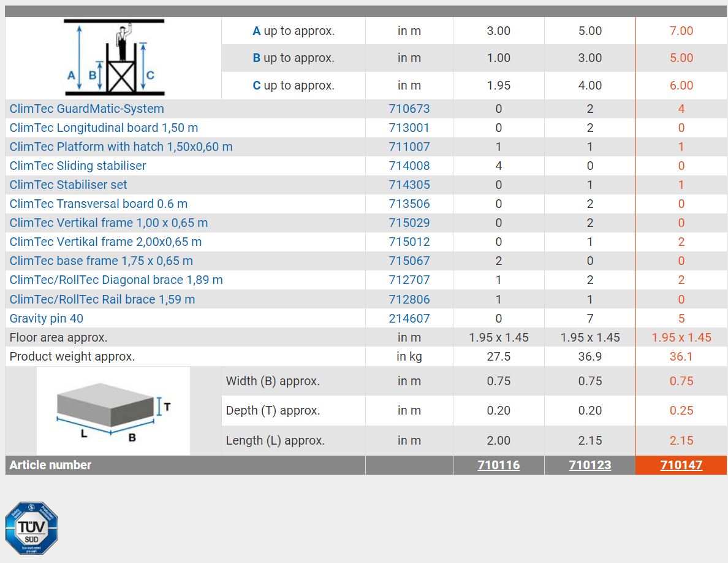728x563 pixels.
Task: Open ClimTec Stabiliser set link
Action: tap(68, 185)
